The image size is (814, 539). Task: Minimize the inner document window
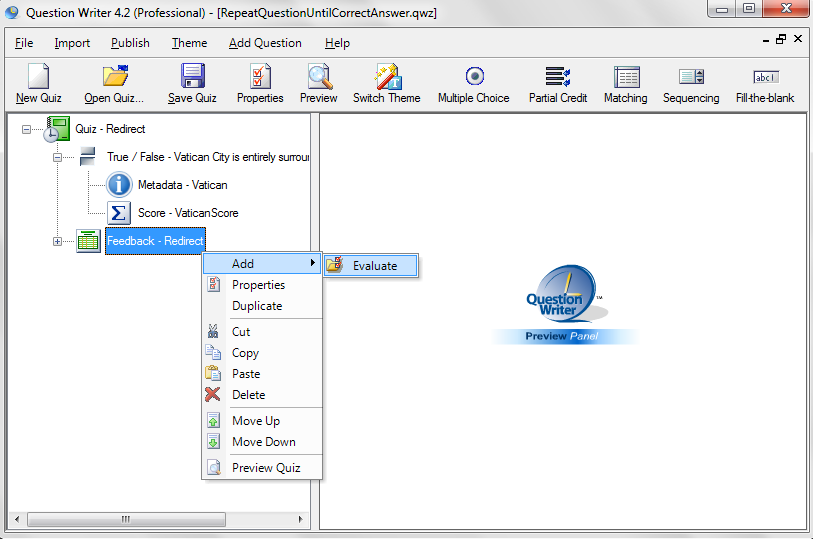coord(766,40)
